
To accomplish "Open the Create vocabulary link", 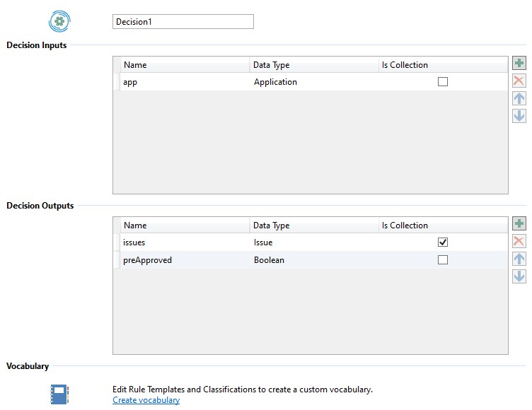I will 146,400.
